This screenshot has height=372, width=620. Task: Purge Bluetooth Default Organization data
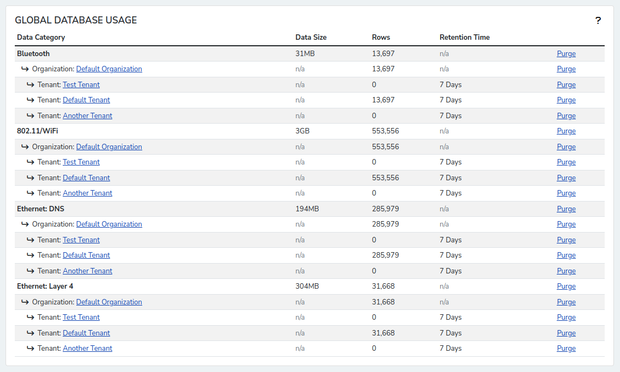[x=566, y=69]
